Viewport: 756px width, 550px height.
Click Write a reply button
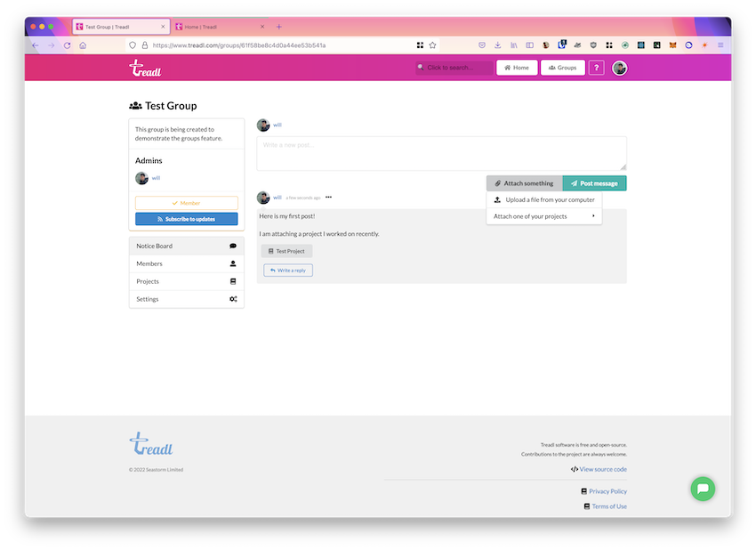pos(288,271)
